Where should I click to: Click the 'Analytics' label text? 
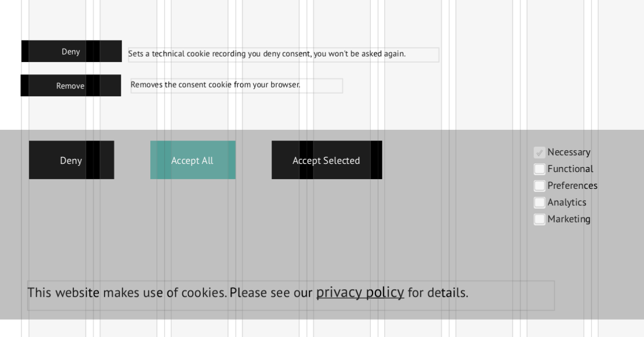click(x=567, y=203)
